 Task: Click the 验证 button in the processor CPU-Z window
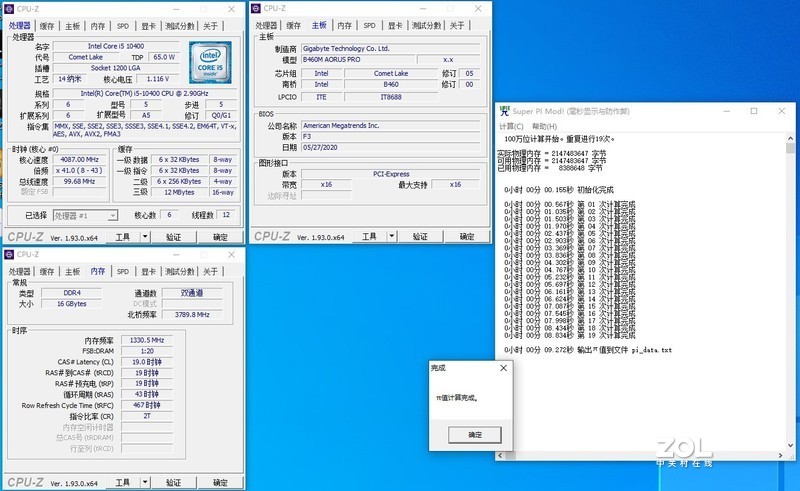[173, 237]
